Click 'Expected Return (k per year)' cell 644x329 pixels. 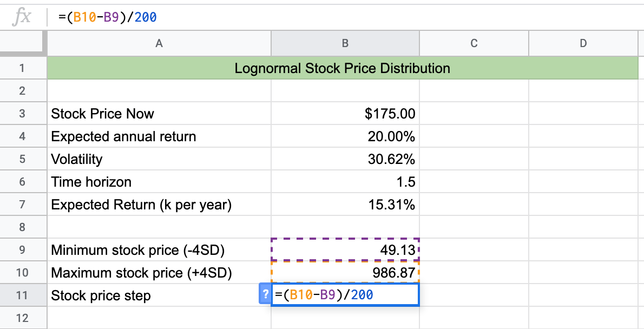click(159, 204)
